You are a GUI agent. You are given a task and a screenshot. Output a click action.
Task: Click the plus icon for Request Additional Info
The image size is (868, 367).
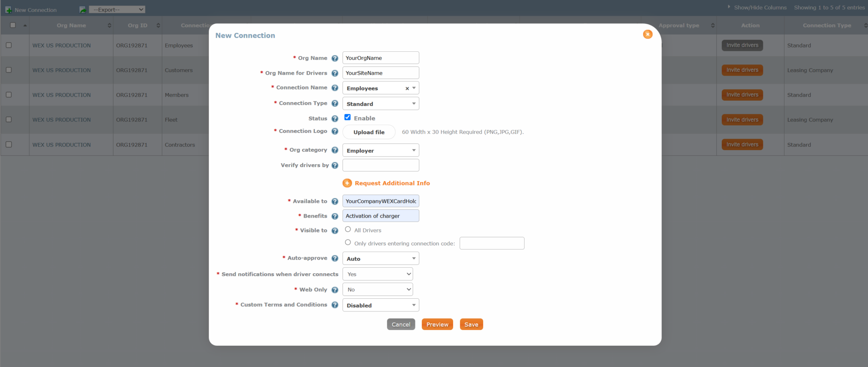pyautogui.click(x=347, y=183)
